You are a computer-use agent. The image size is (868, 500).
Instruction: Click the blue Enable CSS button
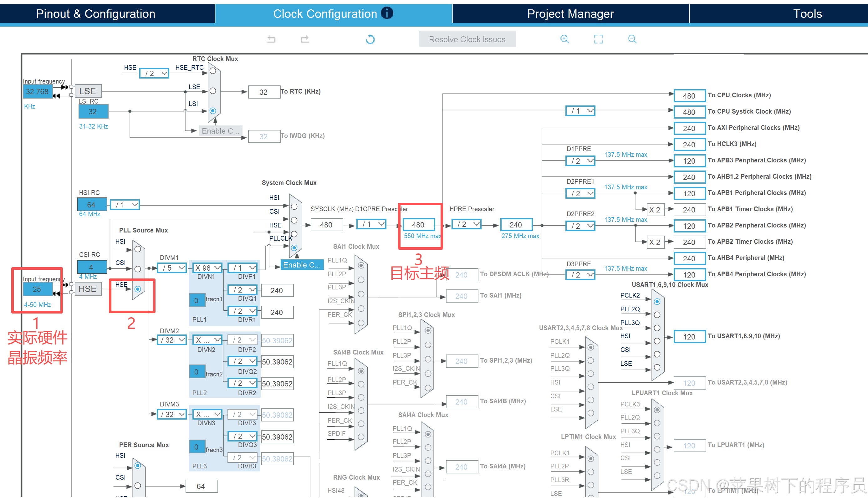point(302,265)
